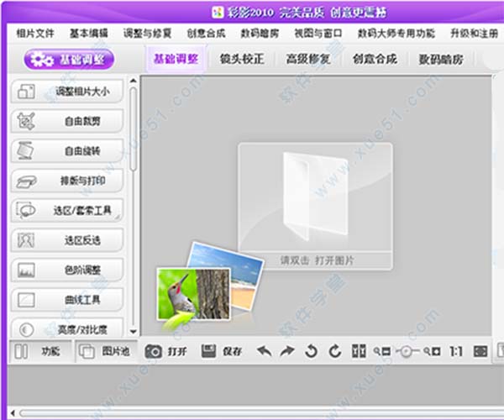Switch to the 功能 panel tab
504x420 pixels.
click(x=40, y=351)
